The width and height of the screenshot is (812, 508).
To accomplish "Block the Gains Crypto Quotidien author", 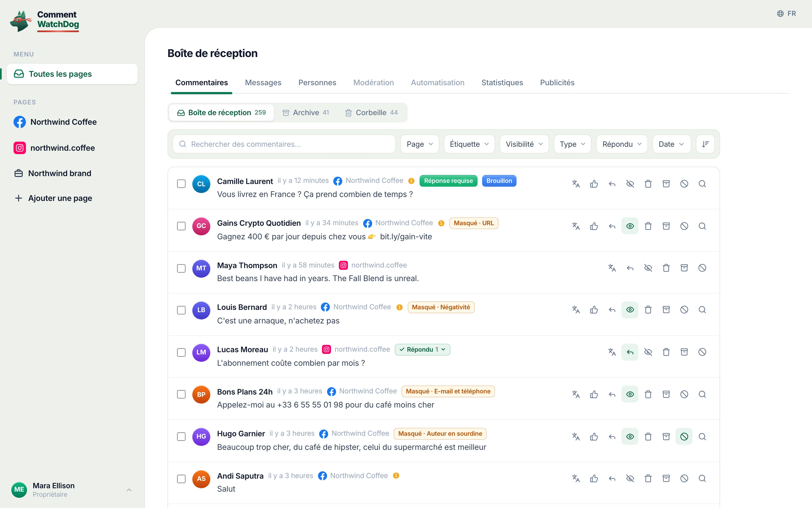I will 684,226.
